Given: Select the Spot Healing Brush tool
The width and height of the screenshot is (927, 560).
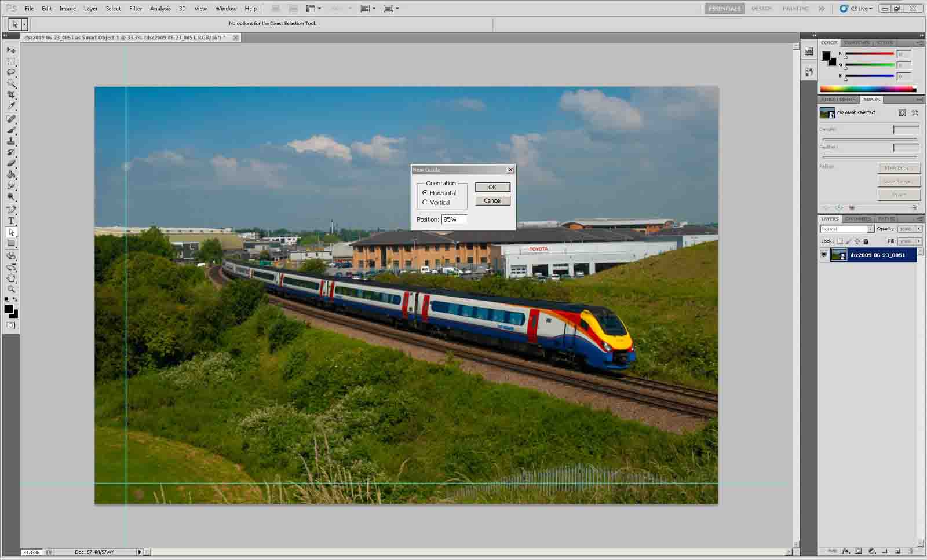Looking at the screenshot, I should 11,119.
